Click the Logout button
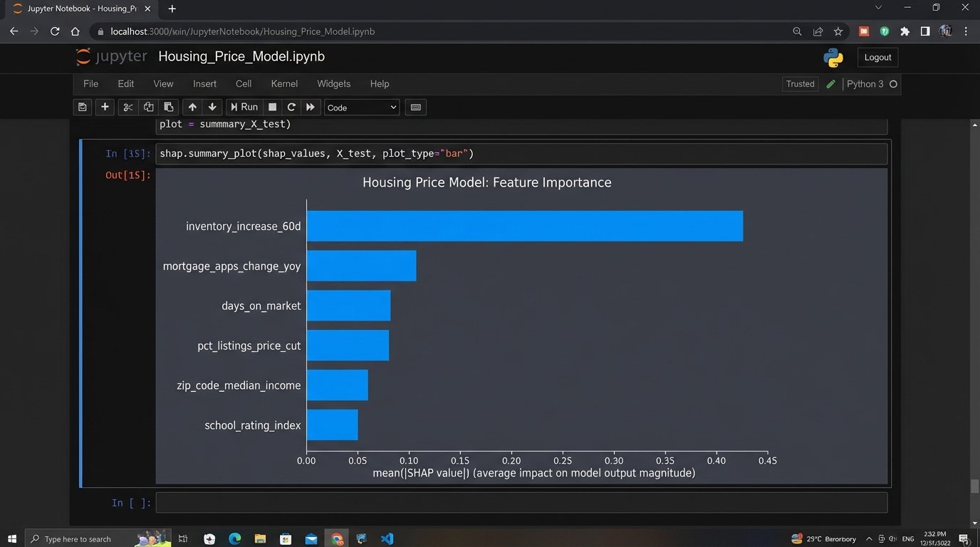980x547 pixels. tap(877, 58)
